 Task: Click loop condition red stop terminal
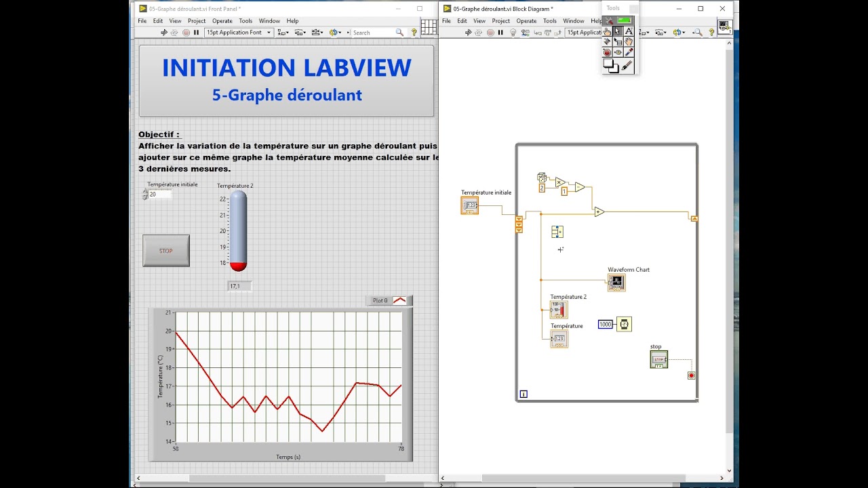tap(691, 375)
